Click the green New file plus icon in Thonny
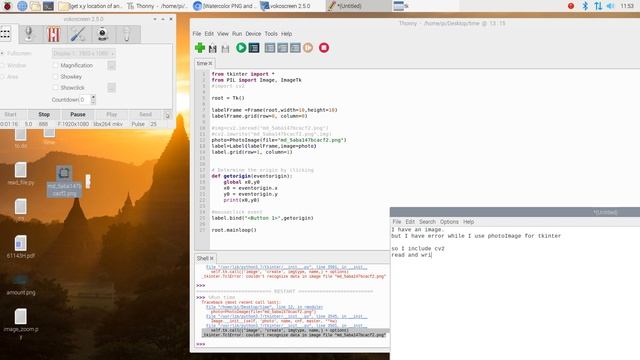This screenshot has width=640, height=360. coord(200,48)
